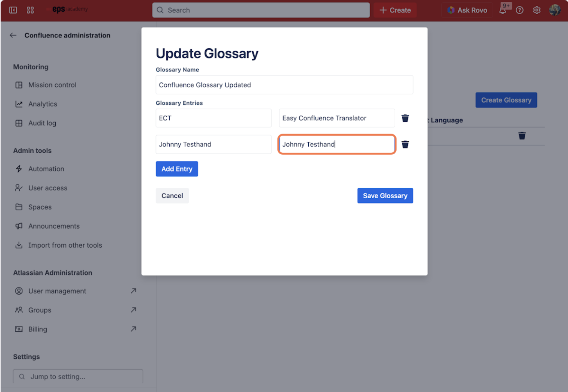This screenshot has height=392, width=568.
Task: Click the Glossary Name input field
Action: 284,85
